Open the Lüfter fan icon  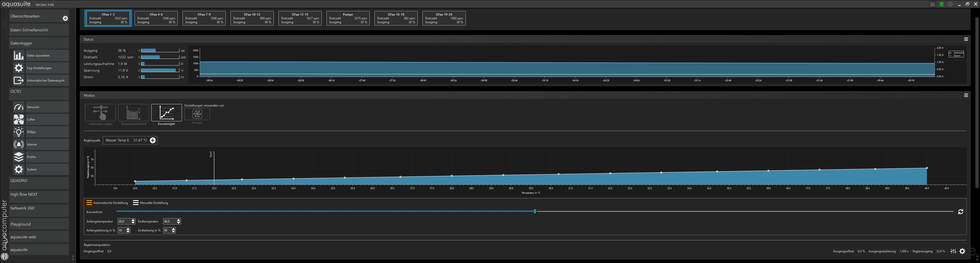pyautogui.click(x=18, y=120)
